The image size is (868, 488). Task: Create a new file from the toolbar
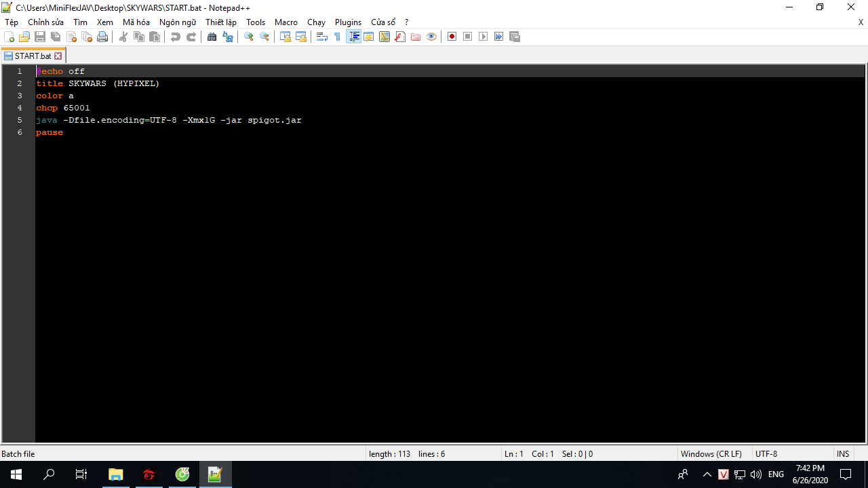point(9,37)
